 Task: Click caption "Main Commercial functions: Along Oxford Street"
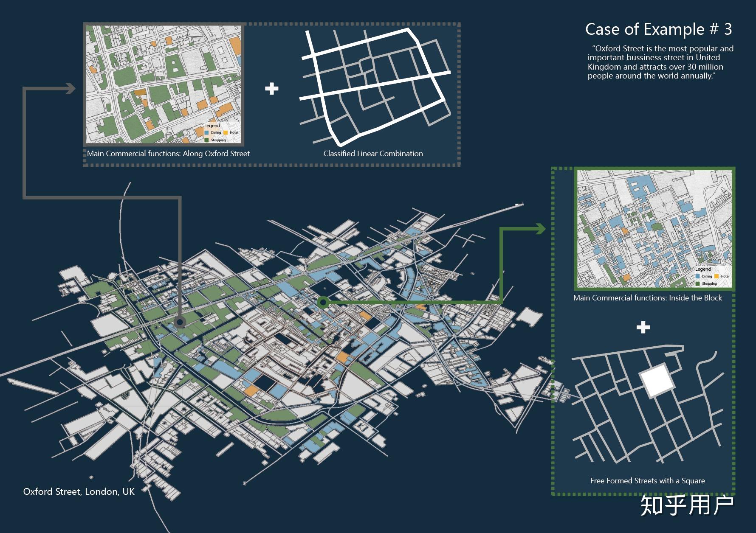pos(168,154)
